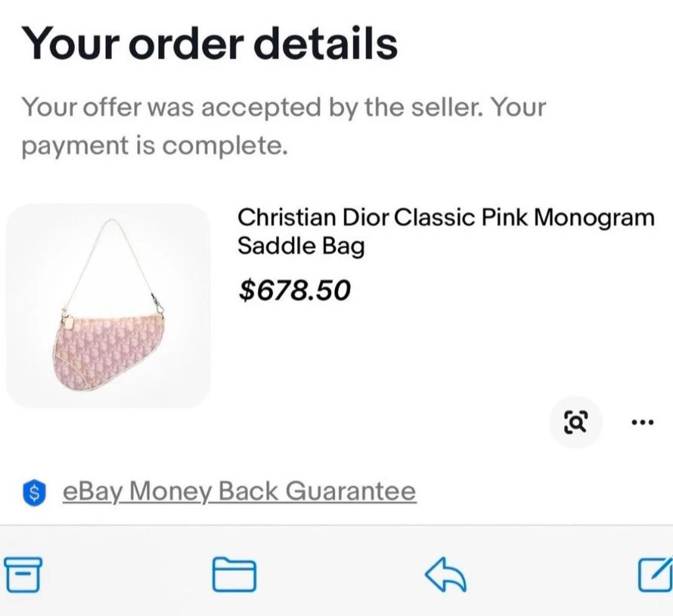Screen dimensions: 673x616
Task: Click the "Your order details" heading
Action: 209,43
